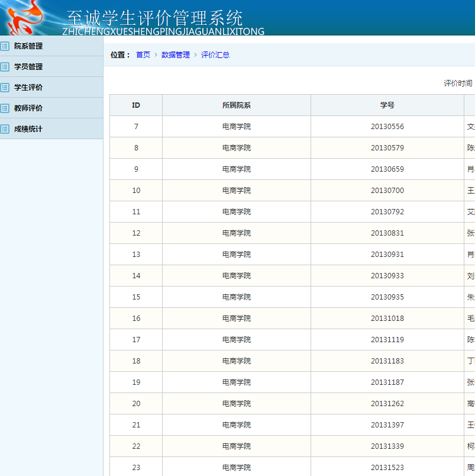Select student number 20131018
This screenshot has width=475, height=476.
[x=387, y=319]
